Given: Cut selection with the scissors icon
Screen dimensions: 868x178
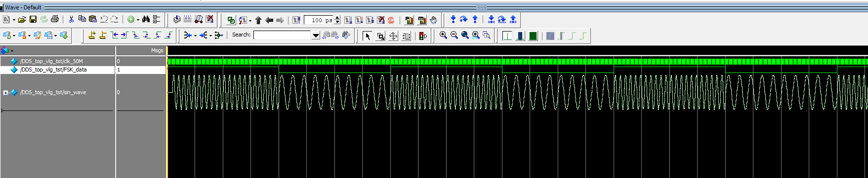Looking at the screenshot, I should click(x=71, y=20).
